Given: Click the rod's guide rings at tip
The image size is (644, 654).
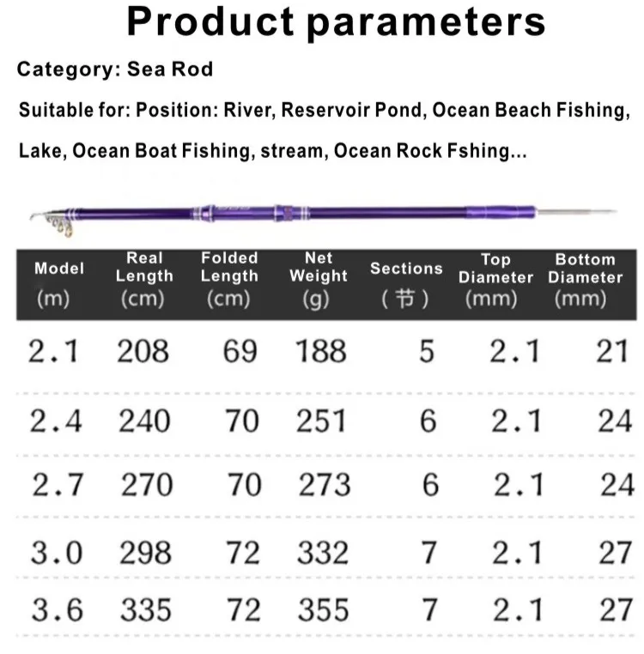Looking at the screenshot, I should pyautogui.click(x=60, y=225).
